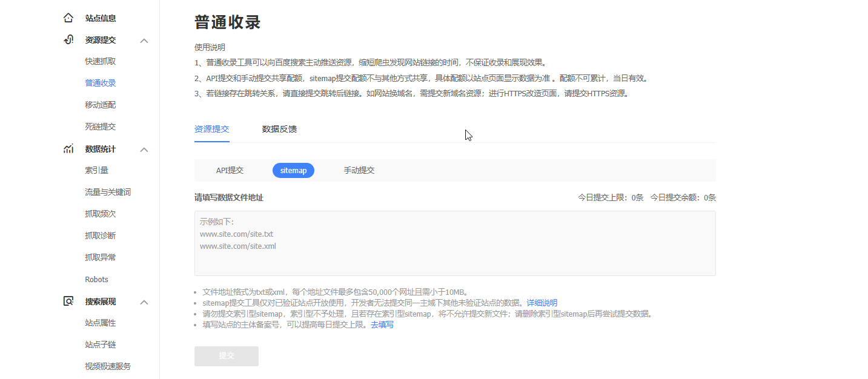Choose the API提交 submission method
The height and width of the screenshot is (379, 868).
[230, 171]
